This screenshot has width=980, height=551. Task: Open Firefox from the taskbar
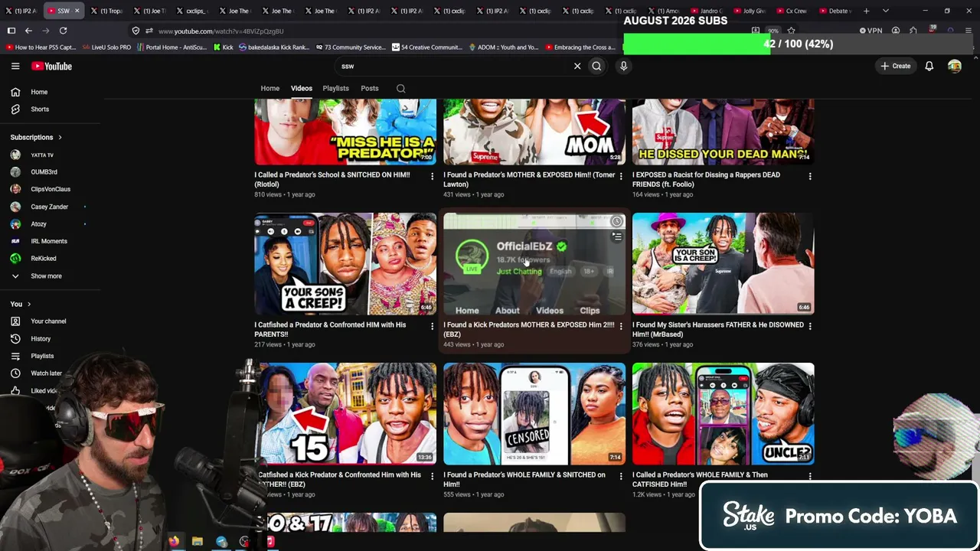(174, 542)
